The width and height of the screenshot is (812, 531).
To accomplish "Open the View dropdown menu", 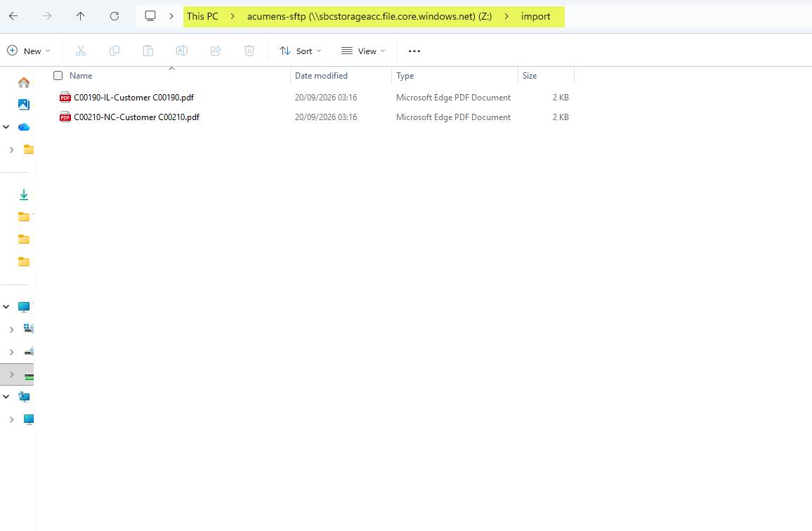I will [363, 51].
